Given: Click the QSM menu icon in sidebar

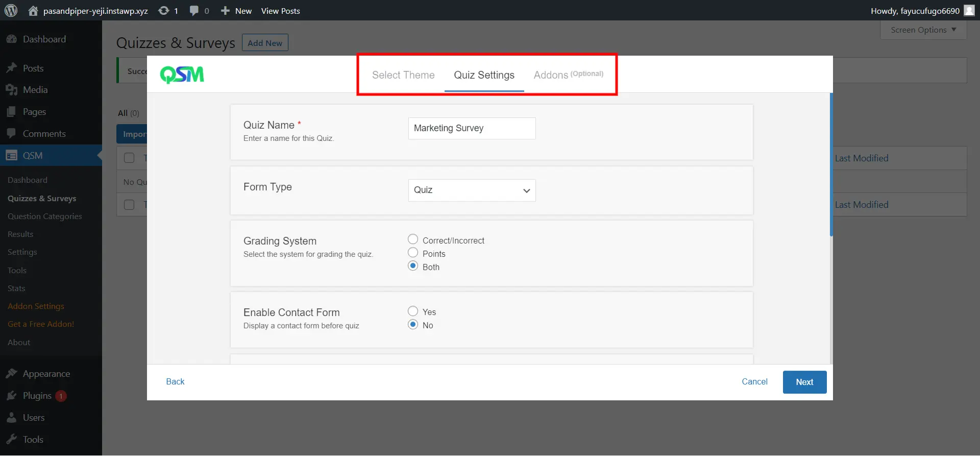Looking at the screenshot, I should [x=11, y=156].
